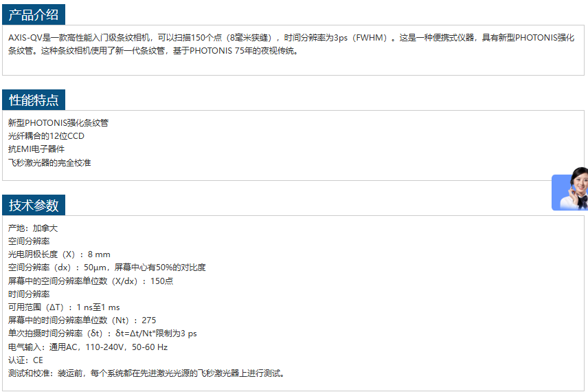The width and height of the screenshot is (588, 392).
Task: Click the 电气输入 通用AC specification line
Action: 88,347
